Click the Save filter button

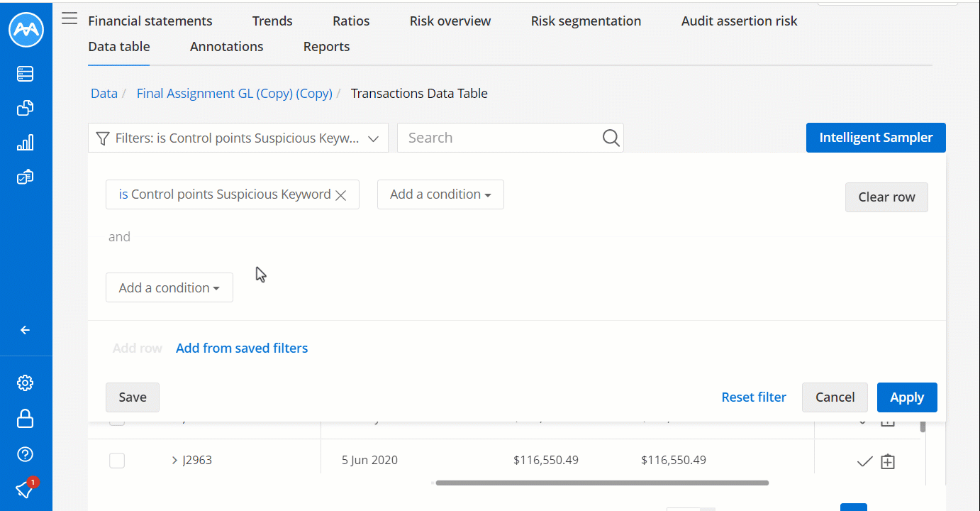(133, 397)
